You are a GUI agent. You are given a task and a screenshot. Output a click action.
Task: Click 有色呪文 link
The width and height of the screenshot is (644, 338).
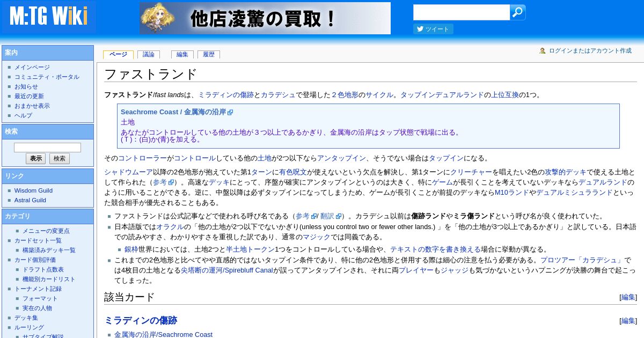[x=292, y=172]
